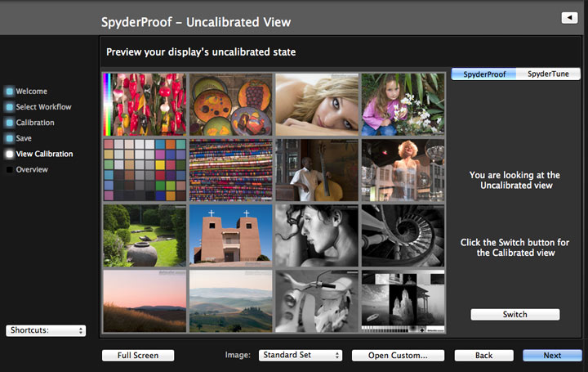Click the Next button

tap(552, 356)
